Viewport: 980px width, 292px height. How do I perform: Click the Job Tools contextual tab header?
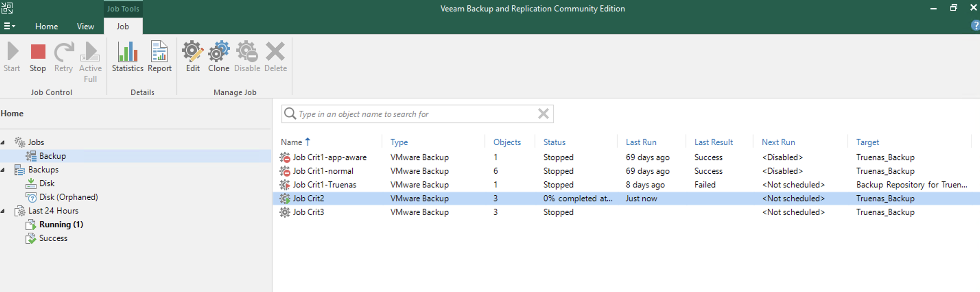(122, 9)
